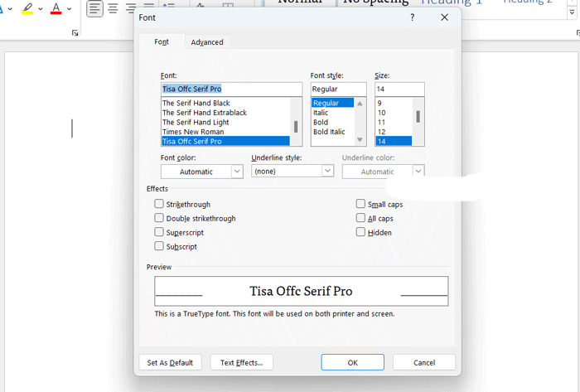
Task: Click the red font color icon
Action: (56, 9)
